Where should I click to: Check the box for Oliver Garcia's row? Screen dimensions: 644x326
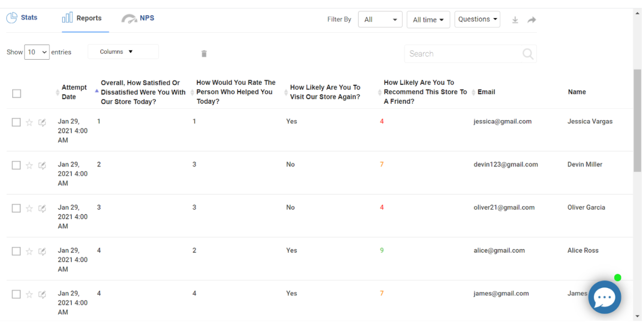coord(17,209)
